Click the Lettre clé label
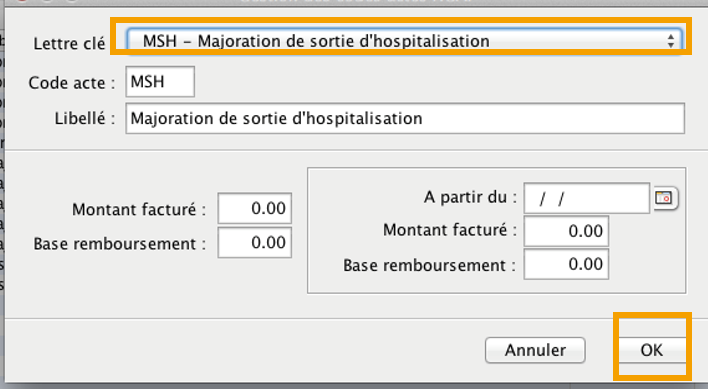Viewport: 708px width, 389px height. (x=69, y=43)
